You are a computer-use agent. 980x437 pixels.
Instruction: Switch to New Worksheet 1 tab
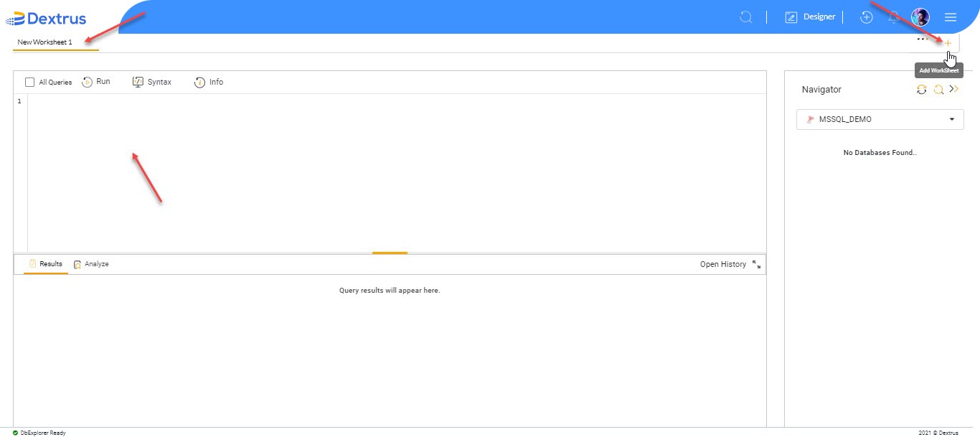pos(45,42)
